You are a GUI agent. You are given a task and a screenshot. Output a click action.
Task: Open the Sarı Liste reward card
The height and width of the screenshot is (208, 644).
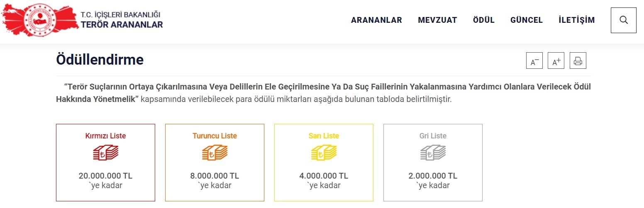click(324, 162)
